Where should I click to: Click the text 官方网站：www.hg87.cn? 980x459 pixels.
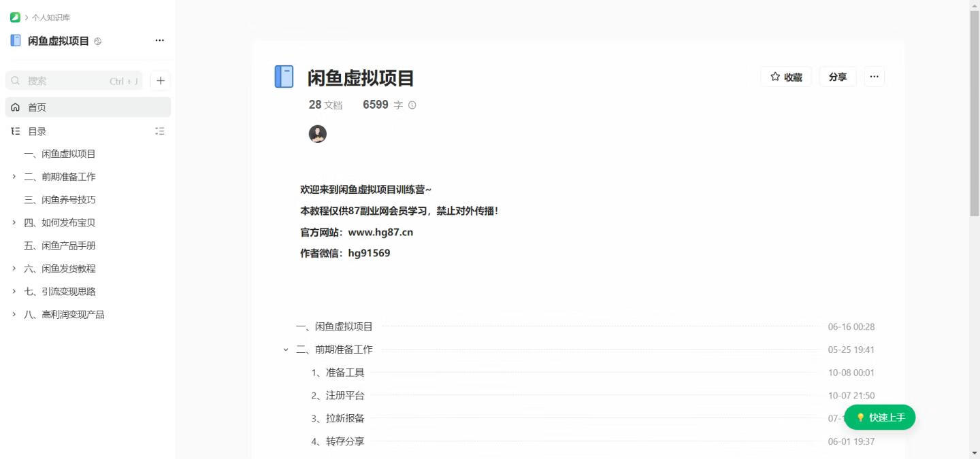click(x=357, y=232)
